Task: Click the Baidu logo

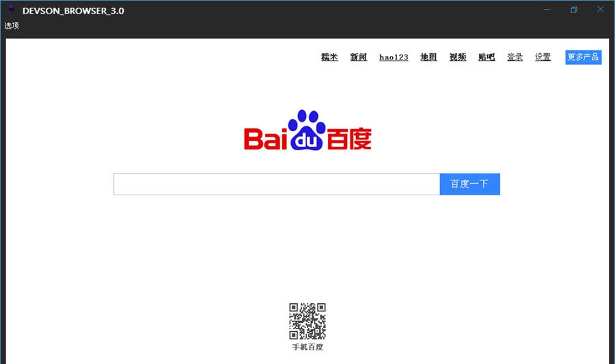Action: pos(307,130)
